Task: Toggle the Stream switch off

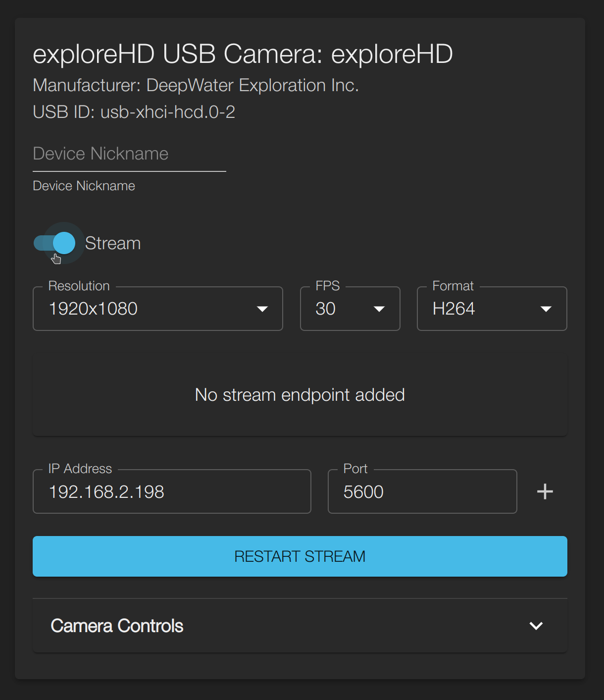Action: [54, 243]
